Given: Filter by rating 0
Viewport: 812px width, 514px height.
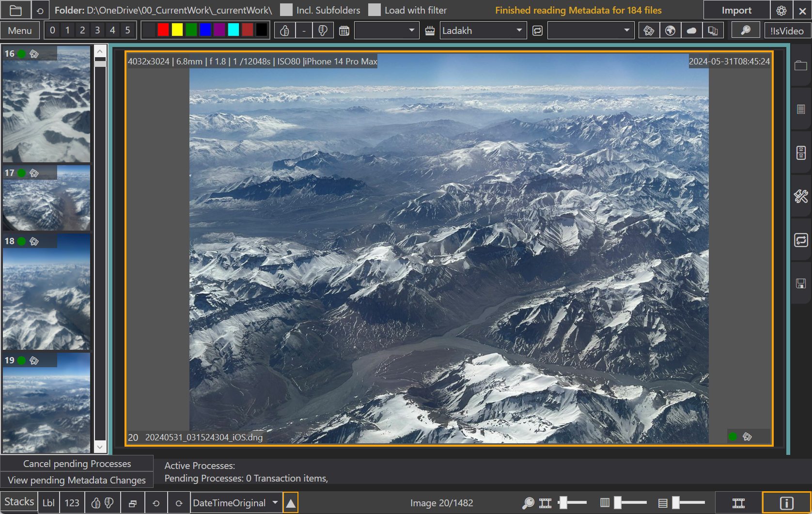Looking at the screenshot, I should pyautogui.click(x=52, y=30).
